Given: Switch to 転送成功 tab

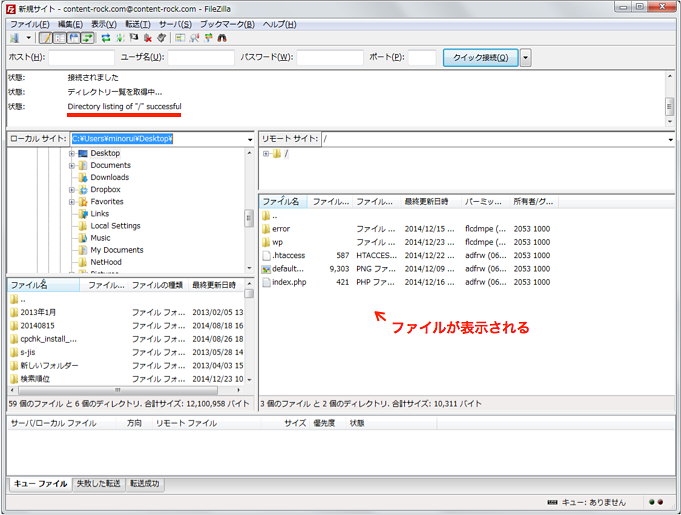Looking at the screenshot, I should click(145, 484).
